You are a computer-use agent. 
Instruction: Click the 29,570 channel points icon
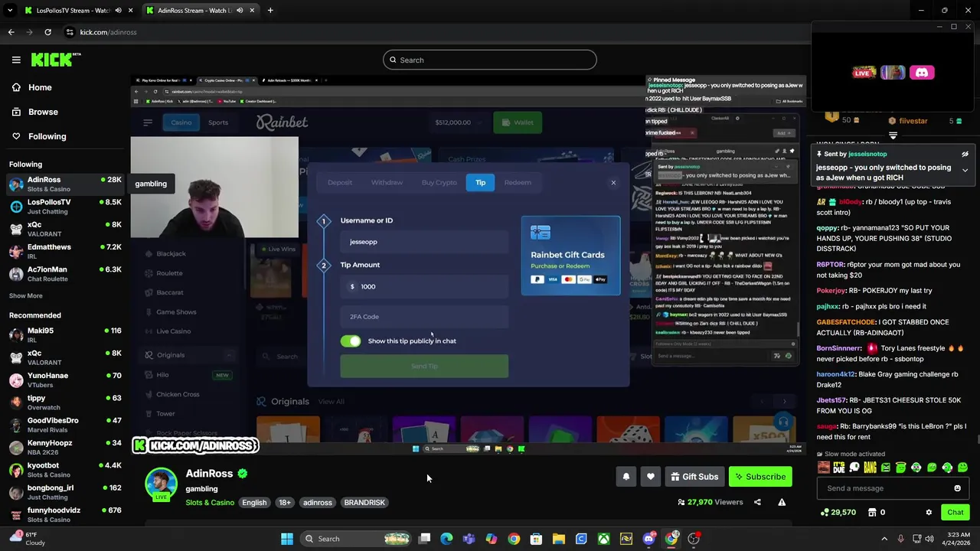(825, 512)
